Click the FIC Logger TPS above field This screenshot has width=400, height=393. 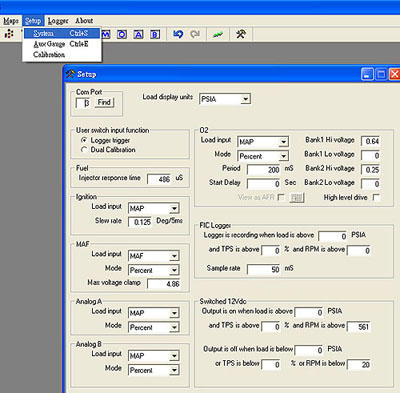pos(271,251)
